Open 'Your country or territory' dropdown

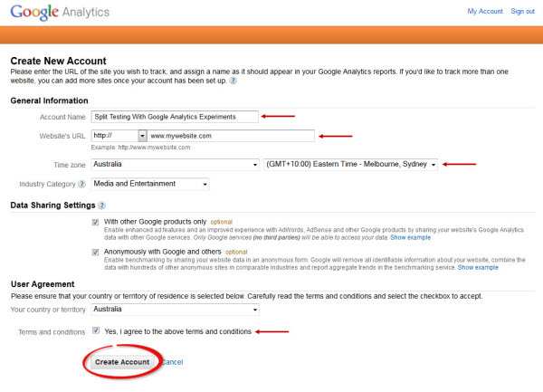176,310
